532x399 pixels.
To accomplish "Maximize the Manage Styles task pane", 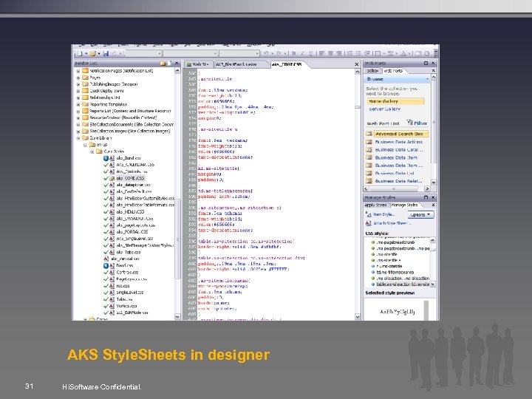I will point(426,197).
